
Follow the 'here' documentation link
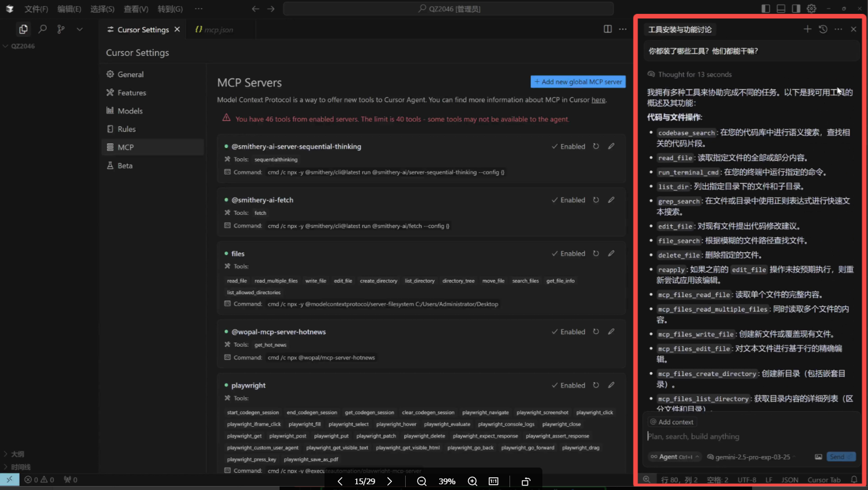click(x=598, y=100)
